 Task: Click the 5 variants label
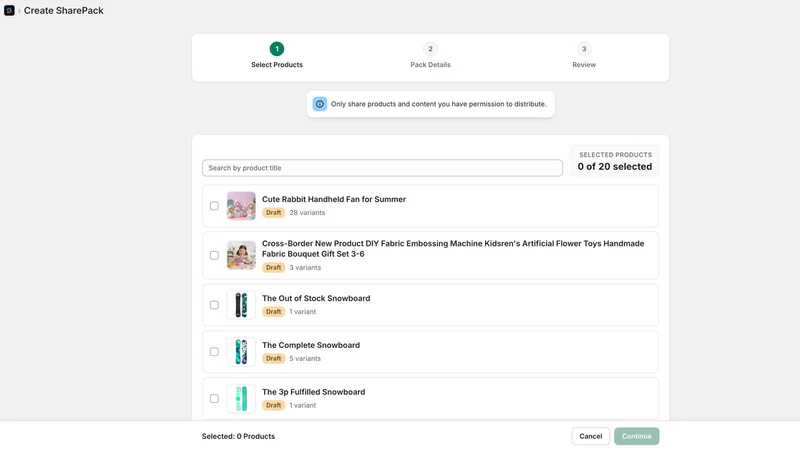(305, 359)
